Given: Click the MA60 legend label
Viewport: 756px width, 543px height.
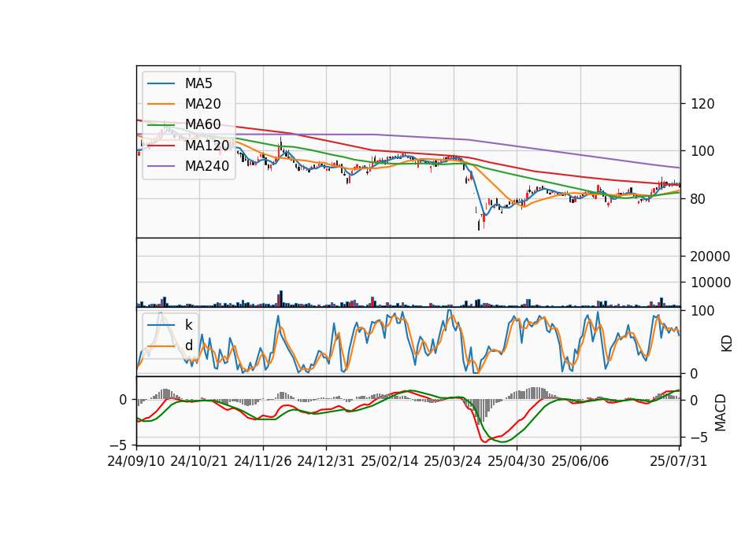Looking at the screenshot, I should [202, 124].
